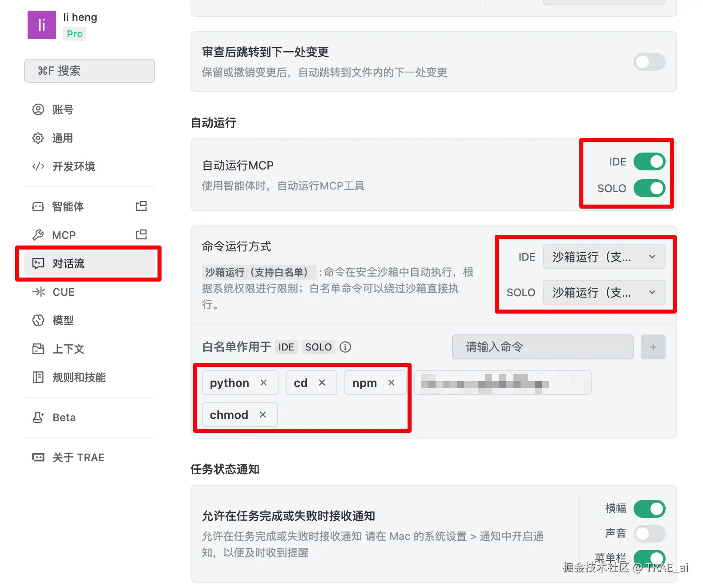
Task: Click the 自动运行MCP setting title
Action: (238, 165)
